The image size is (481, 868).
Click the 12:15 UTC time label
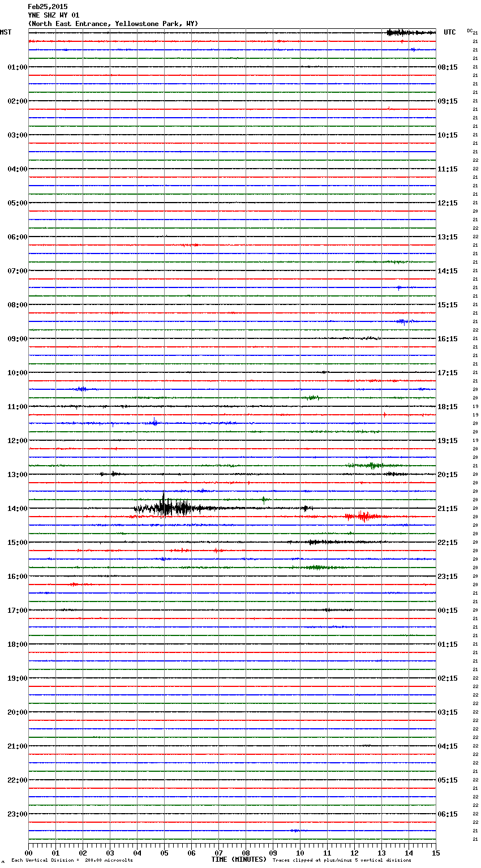(448, 203)
